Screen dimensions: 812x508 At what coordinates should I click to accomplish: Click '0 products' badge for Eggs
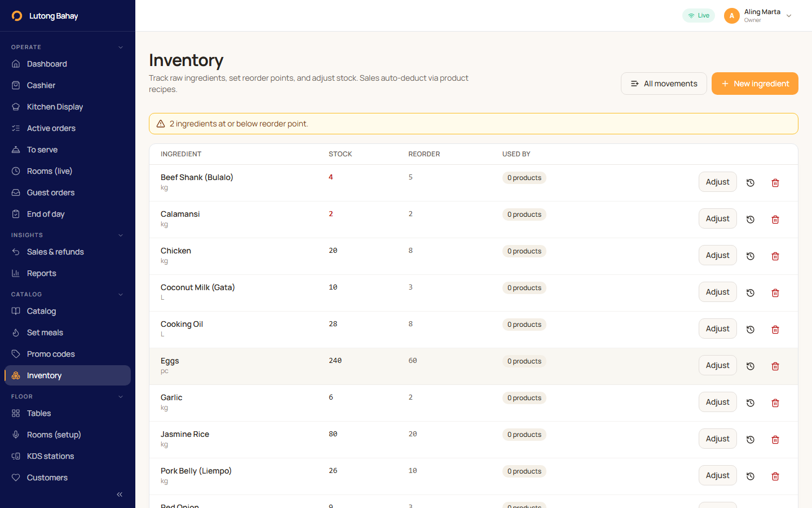coord(524,361)
